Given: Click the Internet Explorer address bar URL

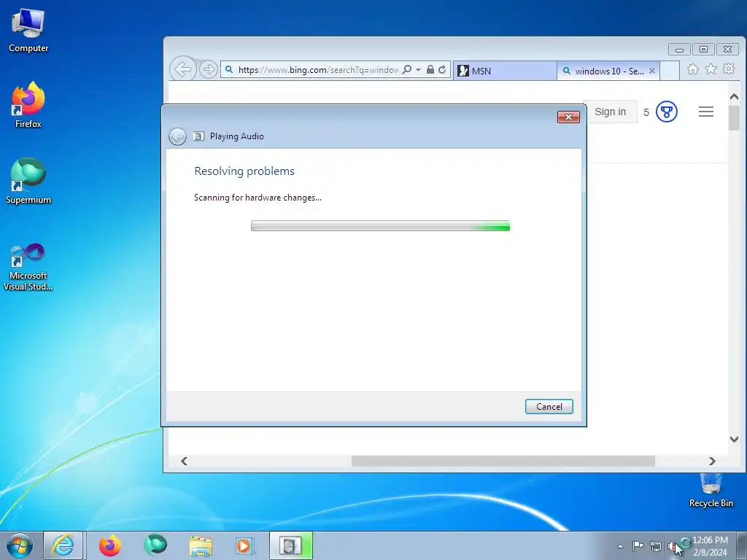Looking at the screenshot, I should [x=318, y=70].
